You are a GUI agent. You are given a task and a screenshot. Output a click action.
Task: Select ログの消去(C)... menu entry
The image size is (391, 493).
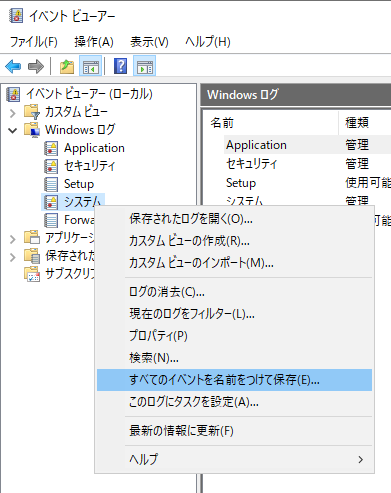point(234,292)
